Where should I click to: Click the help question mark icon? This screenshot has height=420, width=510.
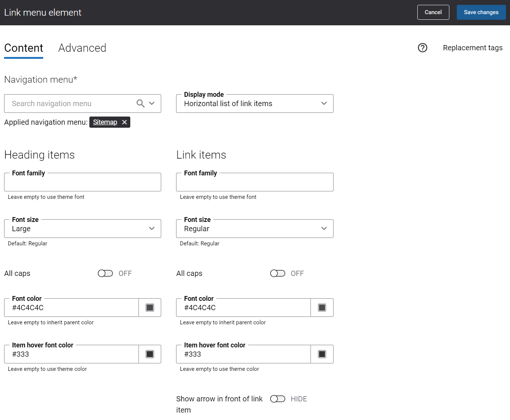pyautogui.click(x=423, y=48)
